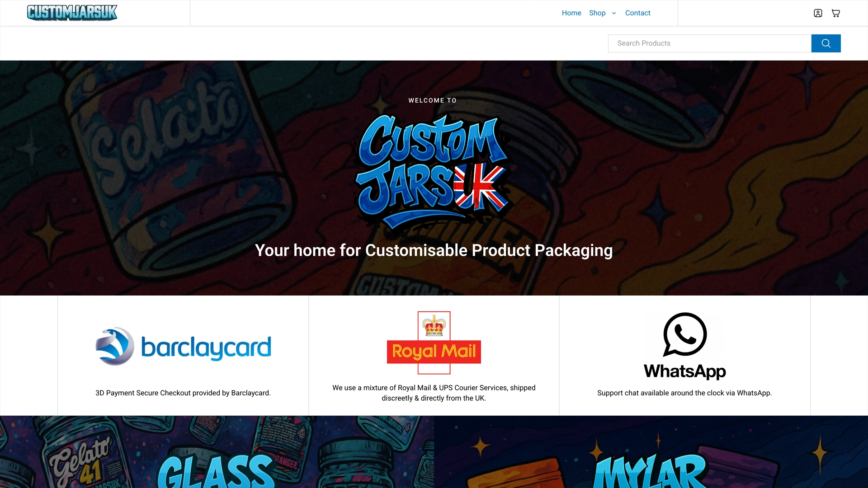The width and height of the screenshot is (868, 488).
Task: Focus the Search Products field
Action: (710, 43)
